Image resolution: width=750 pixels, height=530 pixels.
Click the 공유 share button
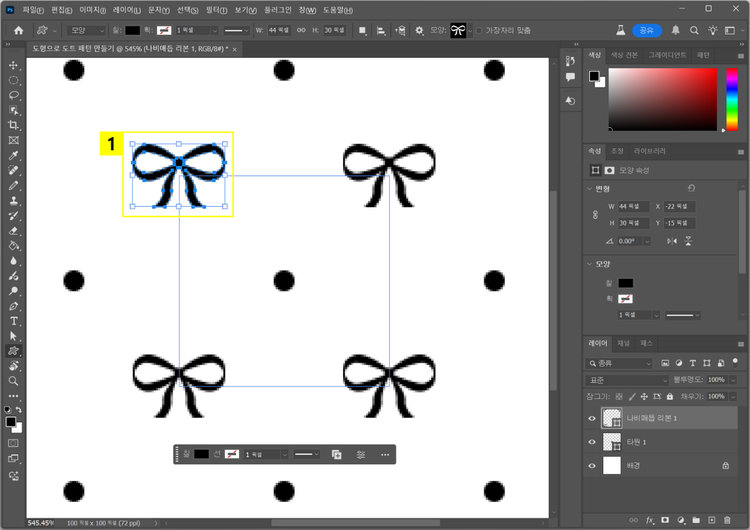click(647, 30)
